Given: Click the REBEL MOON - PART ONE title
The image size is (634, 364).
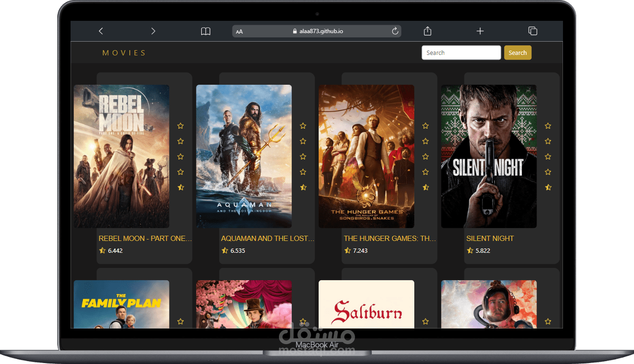Looking at the screenshot, I should [x=145, y=239].
